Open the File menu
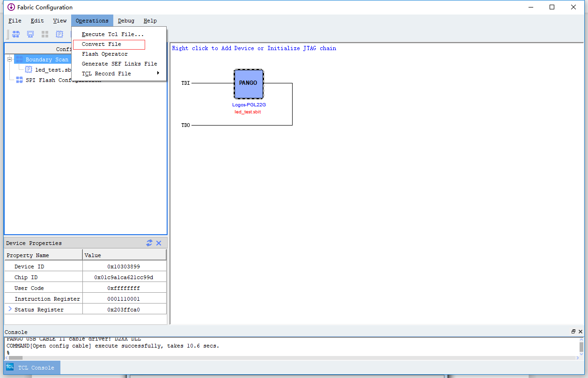This screenshot has height=378, width=588. [x=15, y=21]
